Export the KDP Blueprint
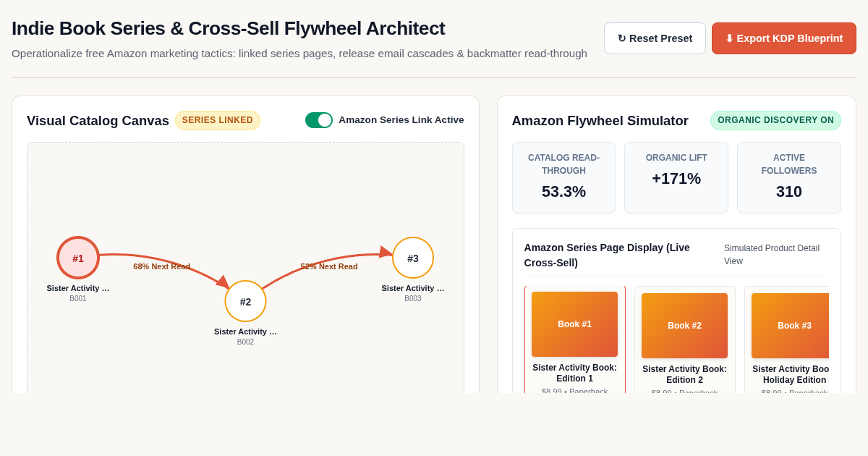Viewport: 868px width, 456px height. (x=784, y=38)
